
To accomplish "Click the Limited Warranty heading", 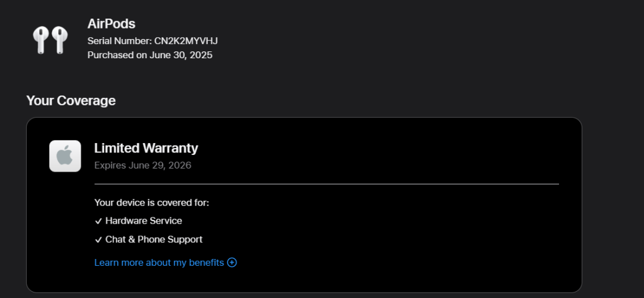I will click(146, 148).
